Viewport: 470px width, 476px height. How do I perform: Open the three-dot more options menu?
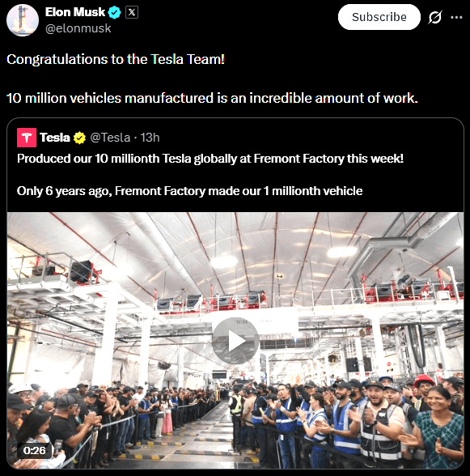tap(456, 17)
